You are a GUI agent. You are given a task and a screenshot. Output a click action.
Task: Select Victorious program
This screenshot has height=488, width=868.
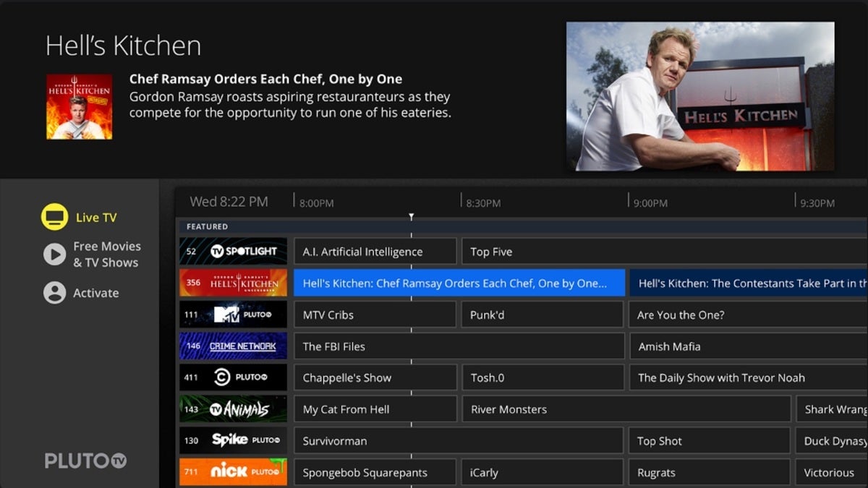point(832,473)
